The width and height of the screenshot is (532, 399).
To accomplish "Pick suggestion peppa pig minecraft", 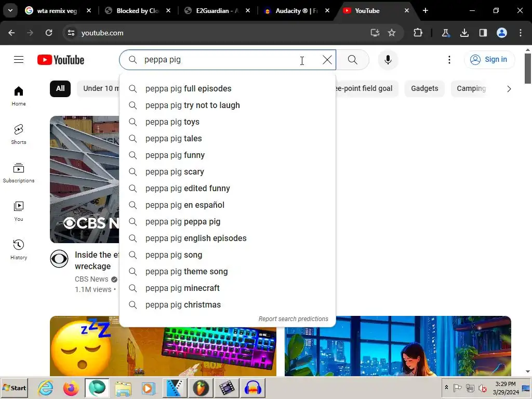I will [228, 288].
